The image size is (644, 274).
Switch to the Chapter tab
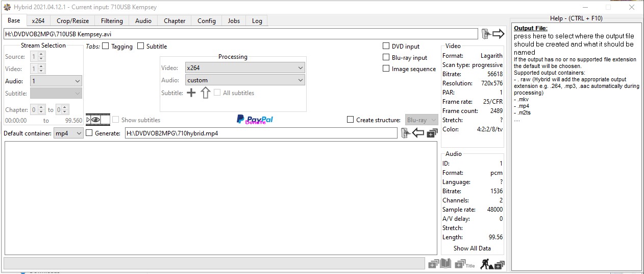coord(175,21)
